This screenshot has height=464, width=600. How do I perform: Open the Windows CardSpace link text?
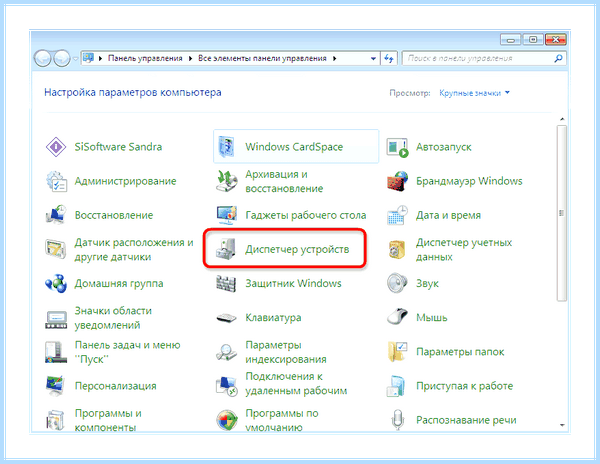point(294,147)
